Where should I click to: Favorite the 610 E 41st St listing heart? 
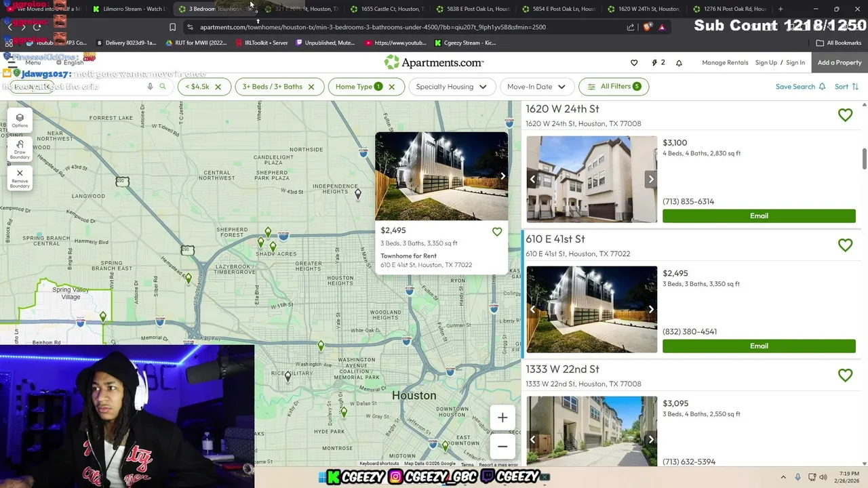[x=845, y=245]
